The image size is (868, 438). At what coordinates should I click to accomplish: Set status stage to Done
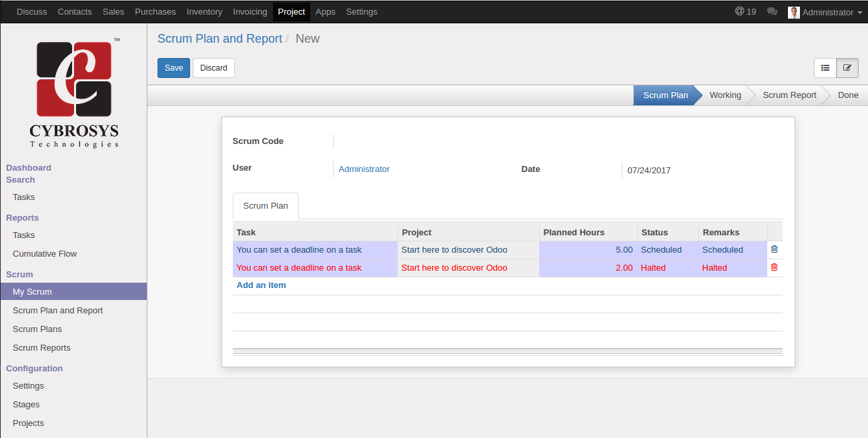(847, 95)
